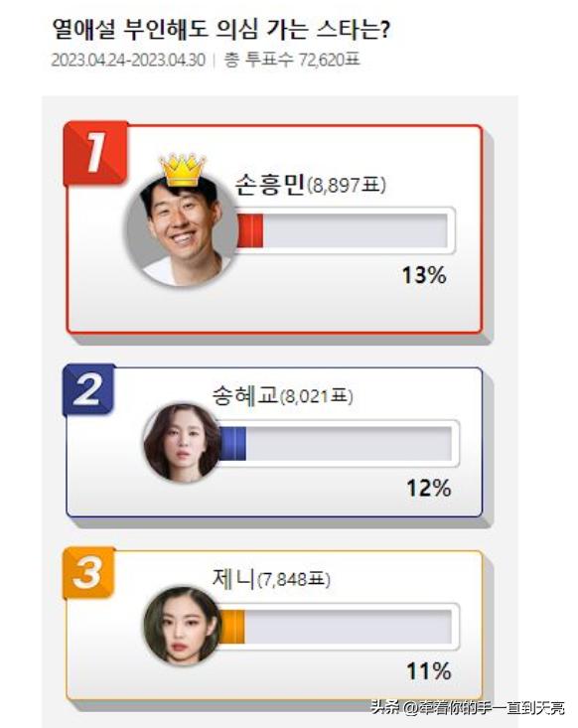Image resolution: width=578 pixels, height=728 pixels.
Task: Select the name 제니 with 7,848표
Action: (271, 579)
